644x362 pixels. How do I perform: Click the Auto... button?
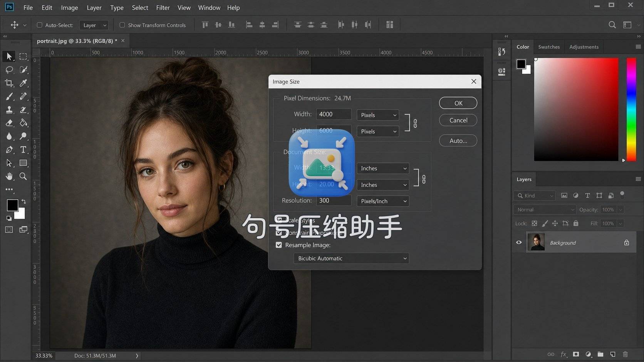click(458, 141)
